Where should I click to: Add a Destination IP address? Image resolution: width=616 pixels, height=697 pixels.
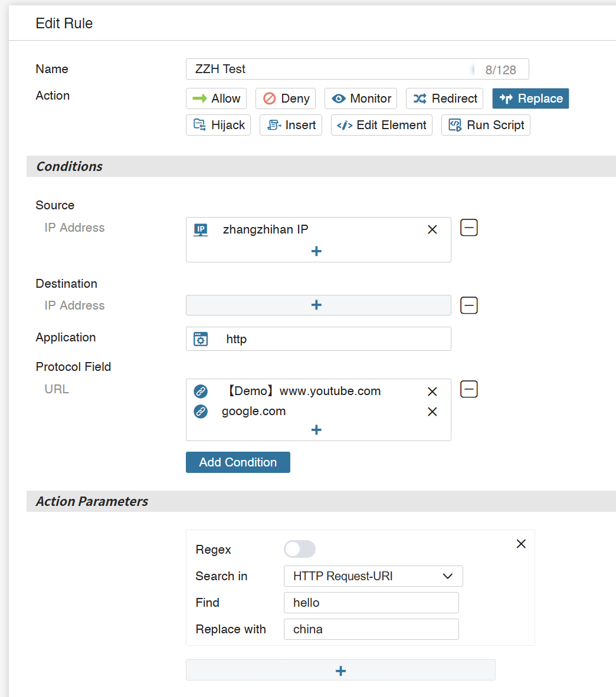[x=317, y=305]
